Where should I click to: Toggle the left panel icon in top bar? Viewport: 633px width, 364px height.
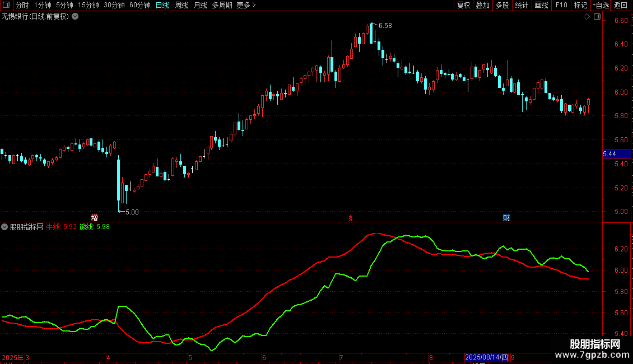click(6, 5)
